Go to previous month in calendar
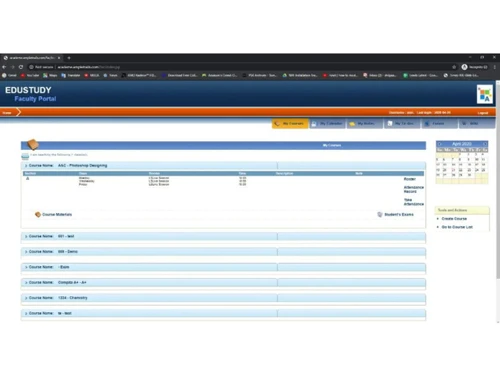This screenshot has height=375, width=500. [x=440, y=144]
